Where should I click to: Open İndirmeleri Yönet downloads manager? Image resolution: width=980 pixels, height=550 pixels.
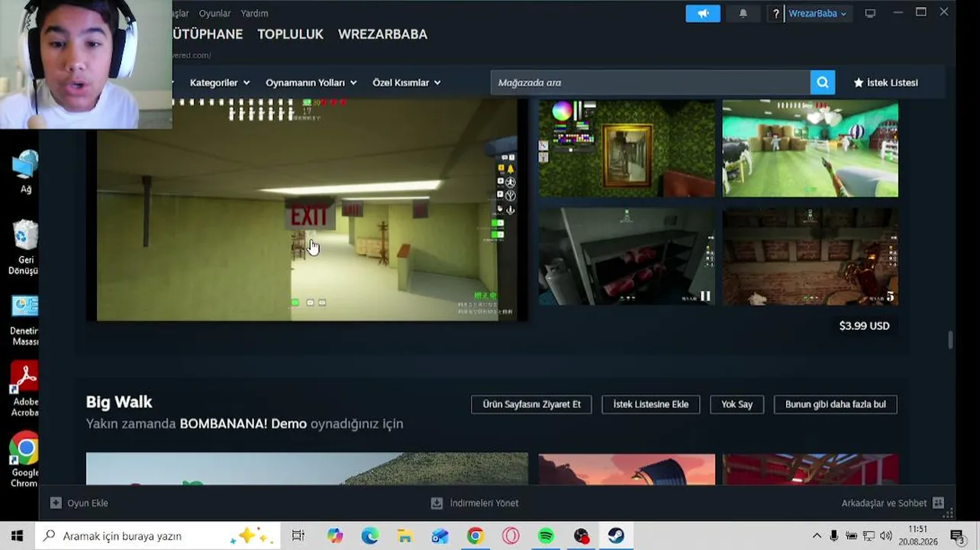(x=475, y=503)
